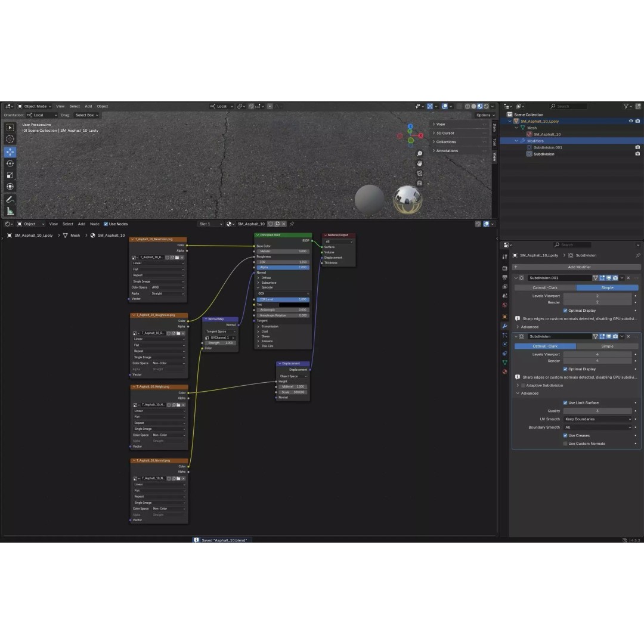This screenshot has height=644, width=644.
Task: Pin the properties panel context
Action: (x=638, y=255)
